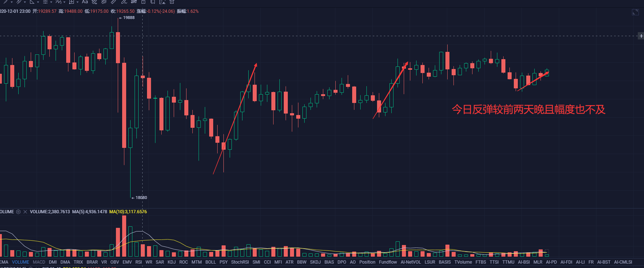Select the ruler measurement tool
644x268 pixels.
pyautogui.click(x=113, y=2)
